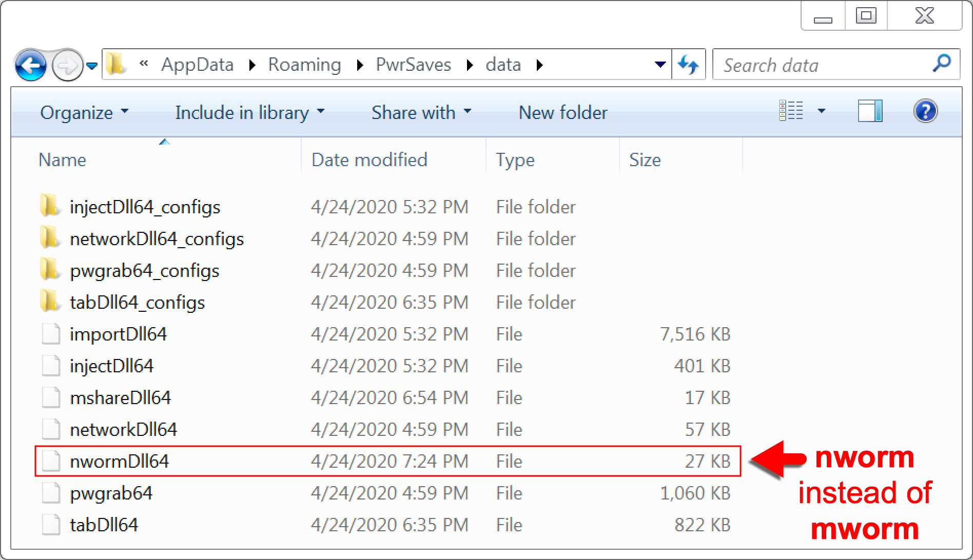Screen dimensions: 973x560
Task: Open the arrow after data breadcrumb
Action: click(x=539, y=65)
